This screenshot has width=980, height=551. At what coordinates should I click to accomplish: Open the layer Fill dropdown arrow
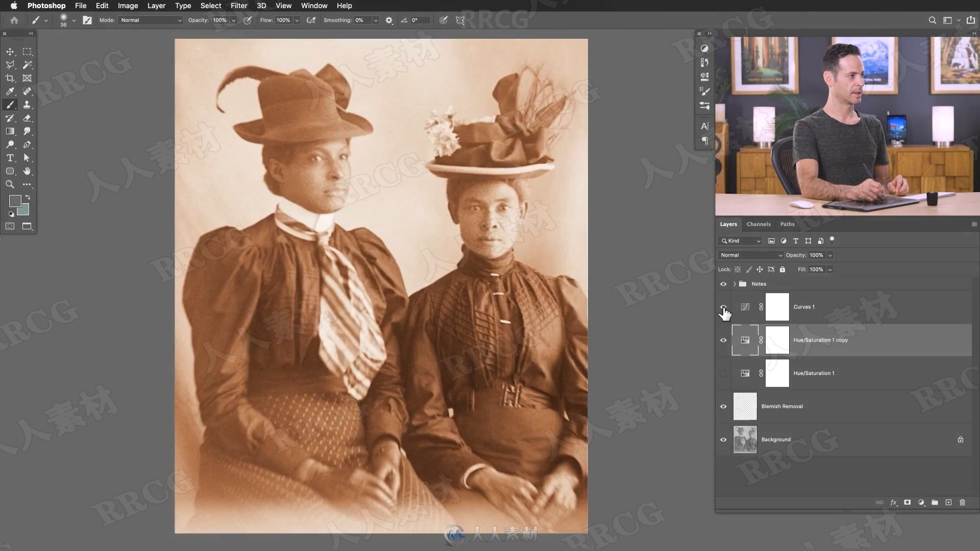click(x=830, y=269)
